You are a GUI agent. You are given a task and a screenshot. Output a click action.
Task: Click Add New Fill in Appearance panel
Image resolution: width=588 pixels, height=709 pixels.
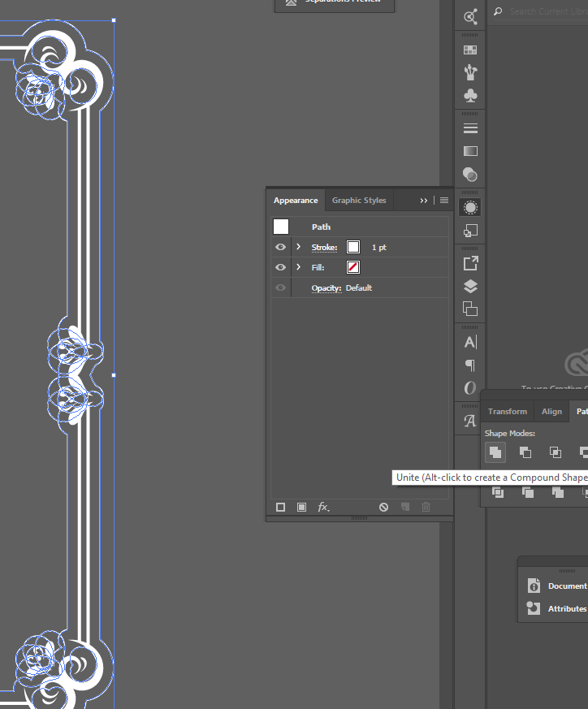[x=301, y=508]
